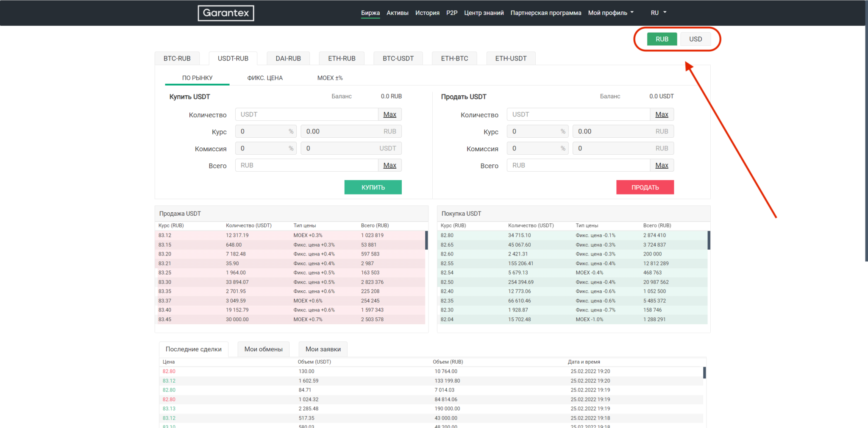
Task: Switch to ФИКС. ЦЕНА order type
Action: [265, 78]
